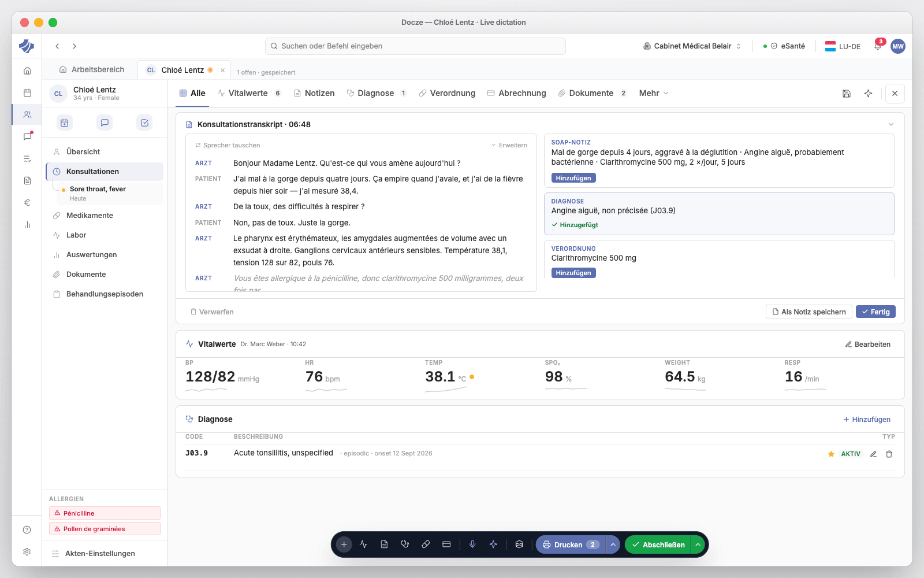Viewport: 924px width, 578px height.
Task: Switch to the Notizen tab
Action: (x=314, y=93)
